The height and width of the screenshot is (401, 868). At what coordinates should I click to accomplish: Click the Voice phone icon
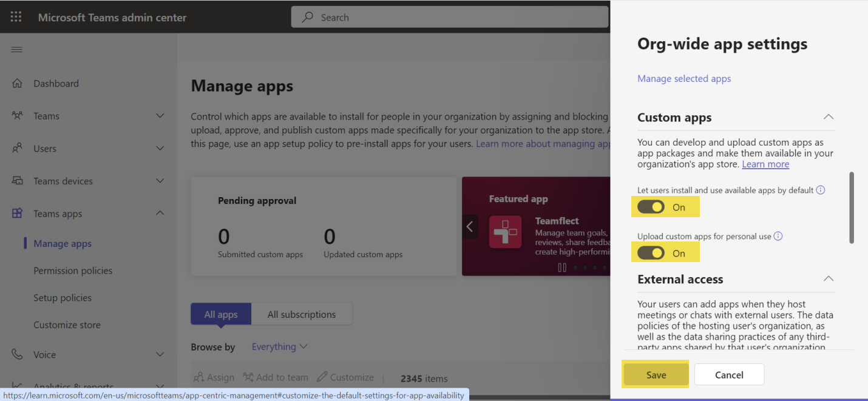click(x=18, y=354)
